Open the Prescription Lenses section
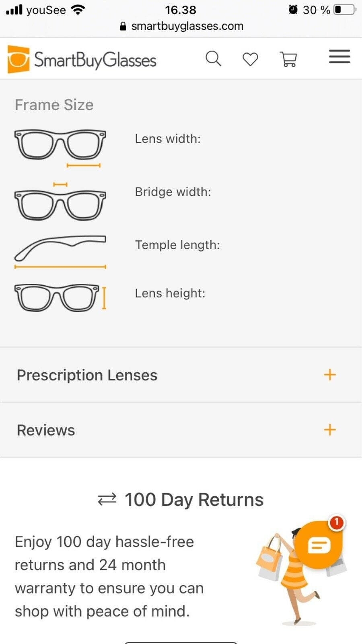Viewport: 362px width, 644px height. [87, 375]
